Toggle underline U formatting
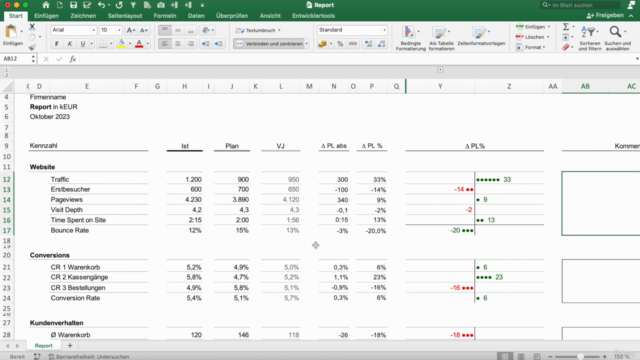The image size is (640, 360). (x=83, y=44)
